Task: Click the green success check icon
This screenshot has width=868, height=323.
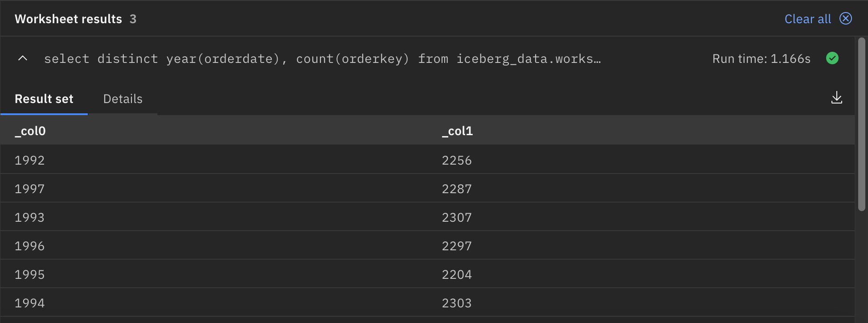Action: (x=832, y=58)
